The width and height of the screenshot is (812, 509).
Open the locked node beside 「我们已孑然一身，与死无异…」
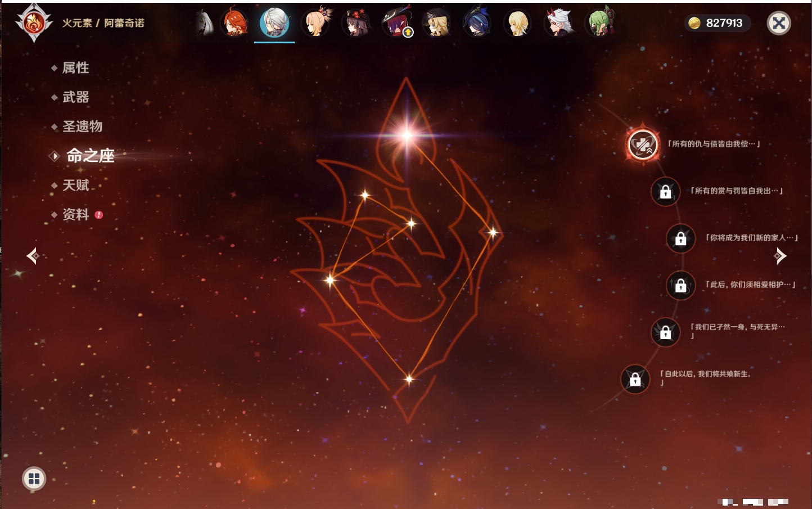665,332
